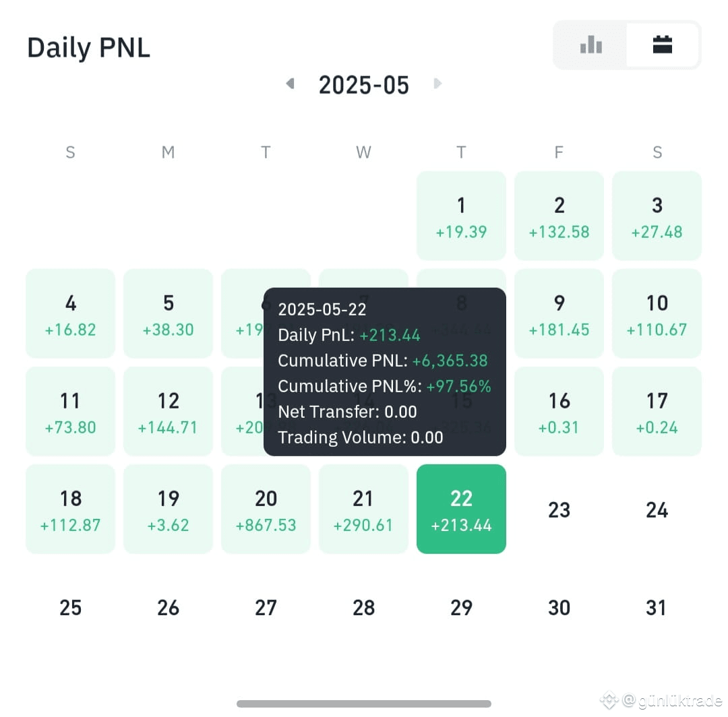728x717 pixels.
Task: Open day 16 with +0.31
Action: tap(559, 411)
